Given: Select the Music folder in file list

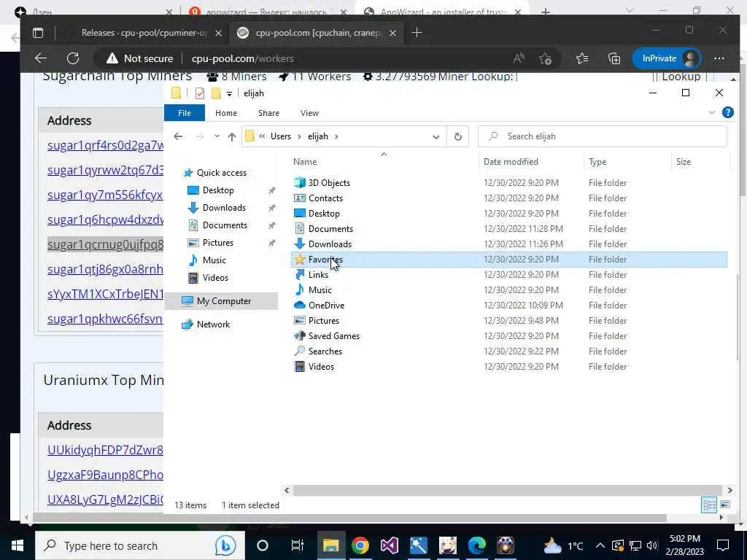Looking at the screenshot, I should coord(320,290).
